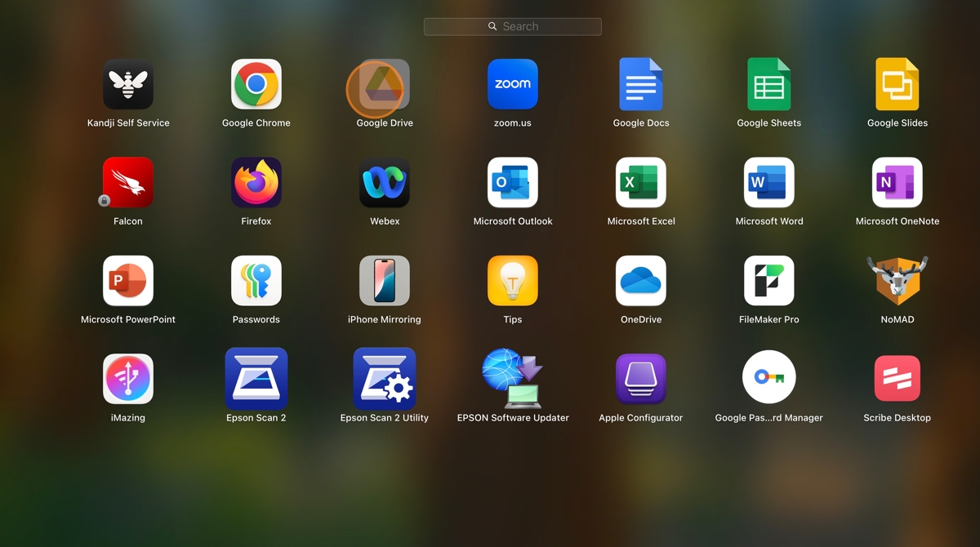Open the iMazing app icon
The width and height of the screenshot is (980, 547).
click(128, 379)
